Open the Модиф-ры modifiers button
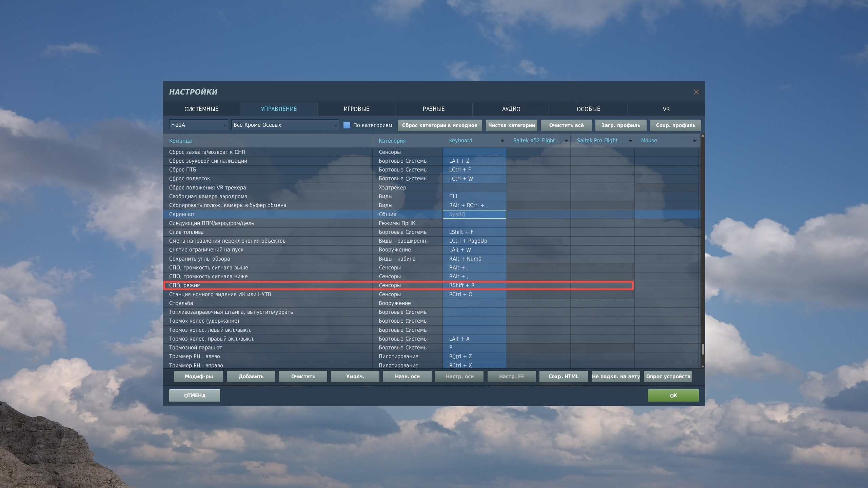 pos(199,377)
